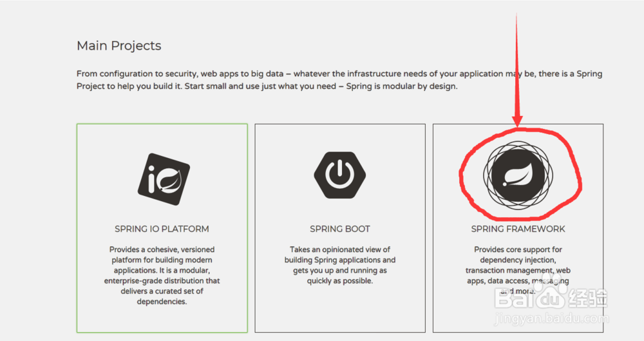Click the intro paragraph about Spring being modular

click(x=339, y=80)
